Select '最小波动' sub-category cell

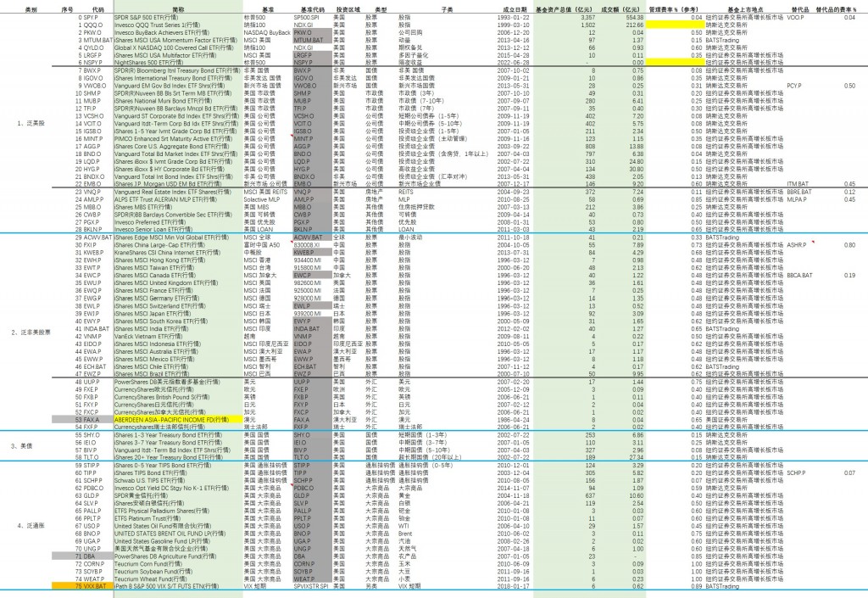point(410,237)
